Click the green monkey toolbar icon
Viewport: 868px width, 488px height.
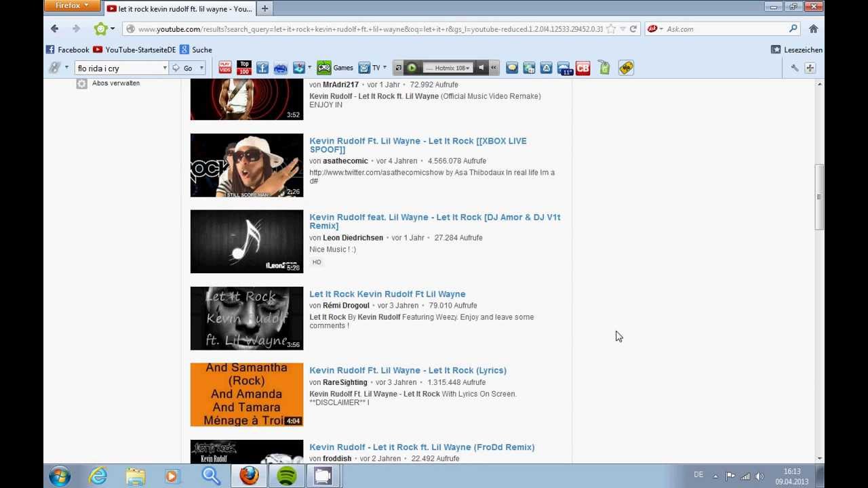[x=100, y=28]
